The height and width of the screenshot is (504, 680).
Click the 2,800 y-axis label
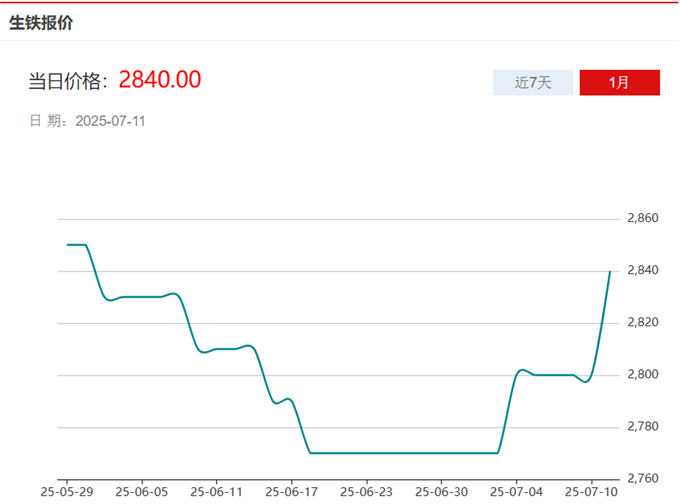tap(642, 374)
